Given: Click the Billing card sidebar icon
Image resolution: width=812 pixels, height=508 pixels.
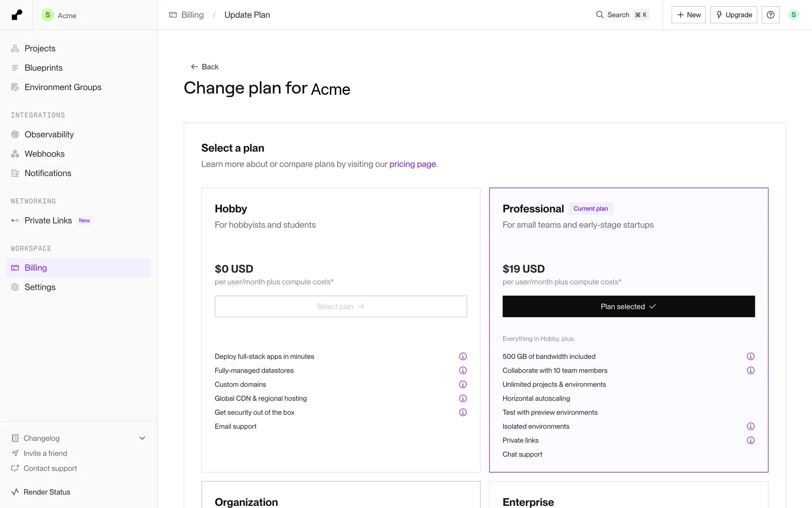Looking at the screenshot, I should 15,268.
